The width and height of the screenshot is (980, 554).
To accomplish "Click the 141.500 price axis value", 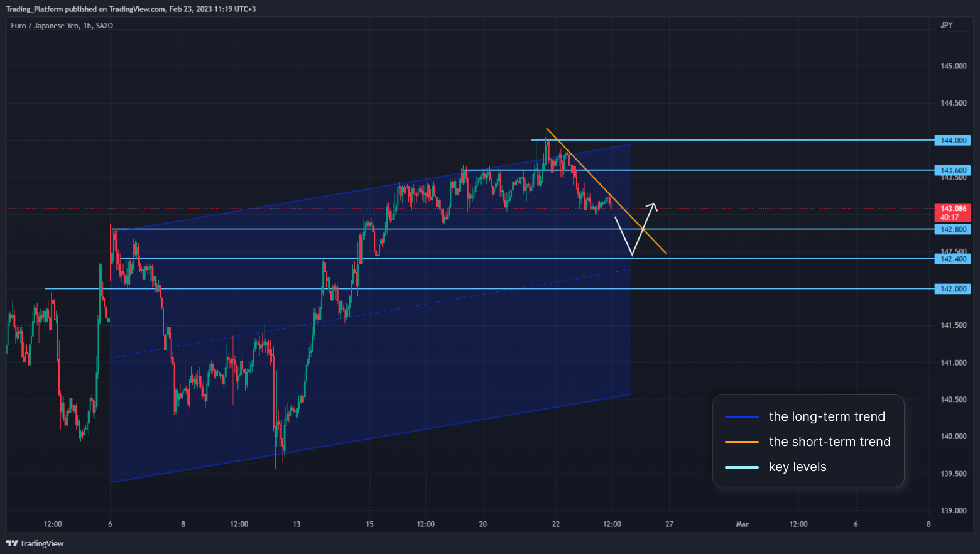I will (953, 325).
